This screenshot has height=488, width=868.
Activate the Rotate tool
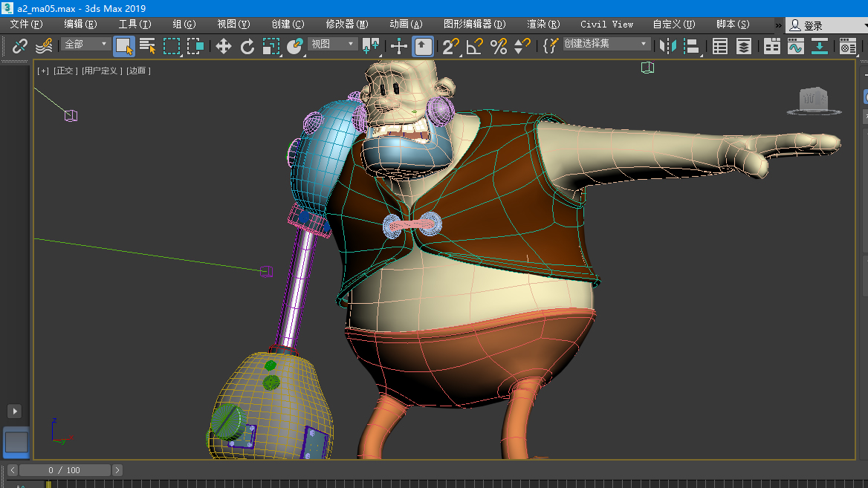tap(247, 47)
